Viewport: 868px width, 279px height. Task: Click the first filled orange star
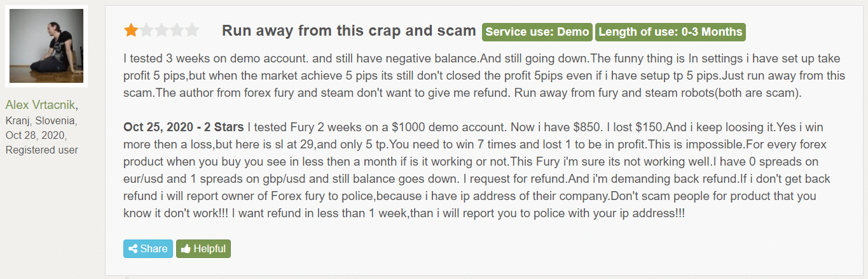coord(131,30)
